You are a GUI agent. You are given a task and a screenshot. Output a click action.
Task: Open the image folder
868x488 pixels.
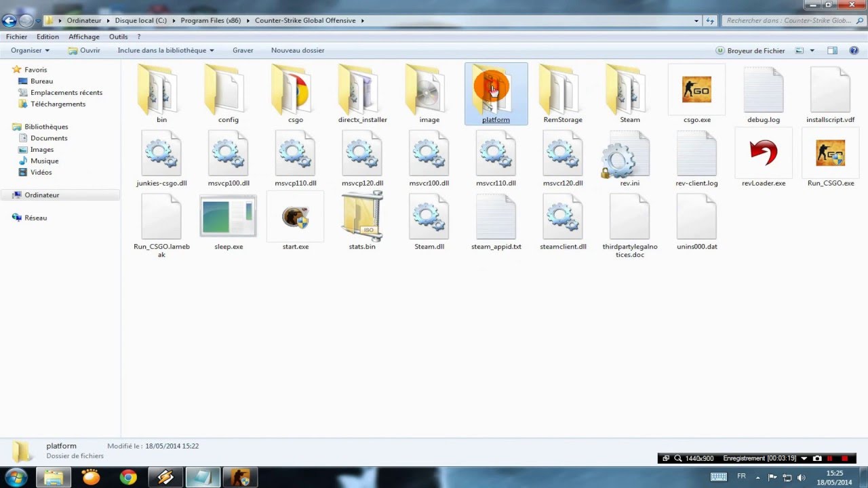point(429,94)
